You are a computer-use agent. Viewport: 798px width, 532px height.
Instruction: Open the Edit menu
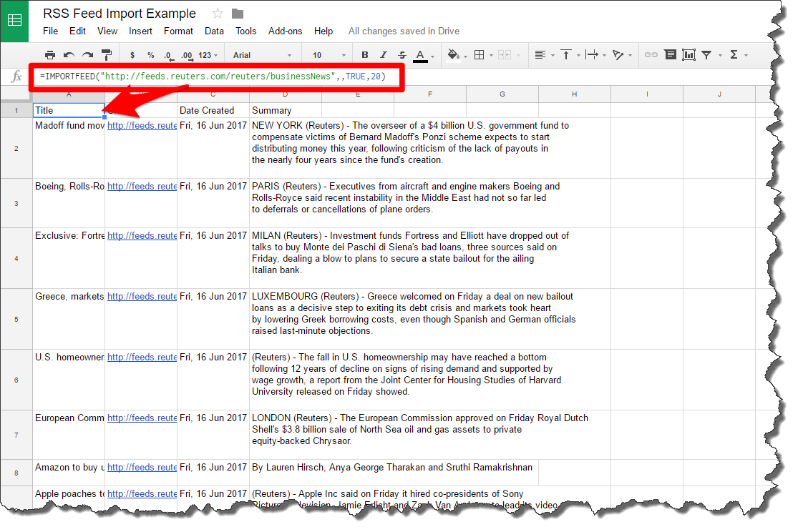pyautogui.click(x=77, y=31)
